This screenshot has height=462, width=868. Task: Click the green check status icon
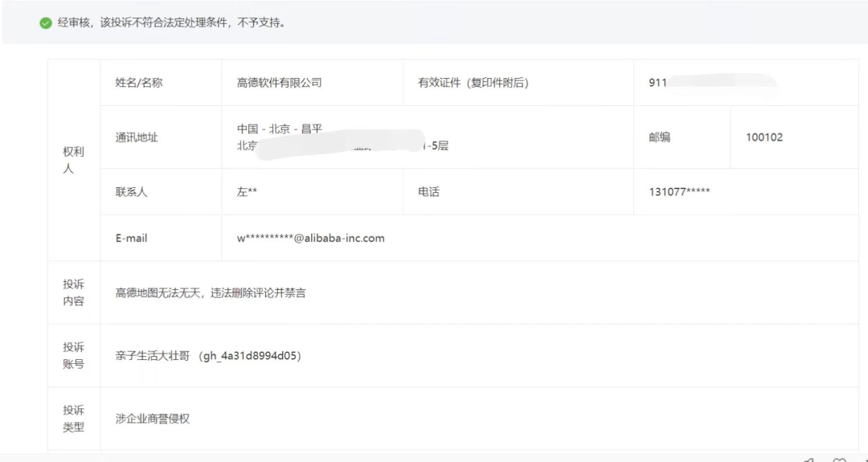pos(46,23)
